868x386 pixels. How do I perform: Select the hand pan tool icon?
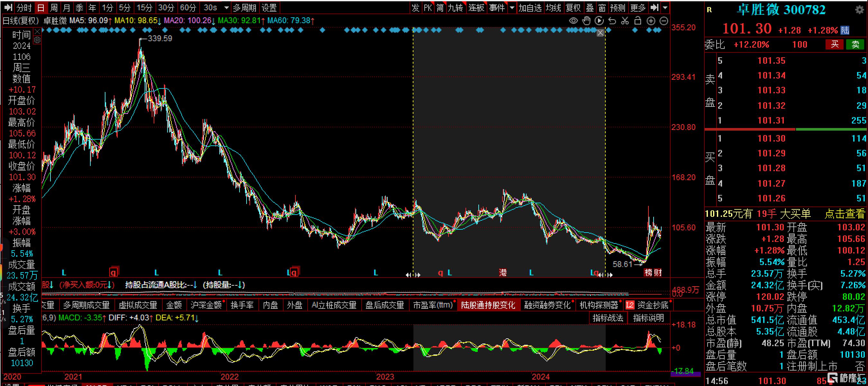pyautogui.click(x=586, y=21)
